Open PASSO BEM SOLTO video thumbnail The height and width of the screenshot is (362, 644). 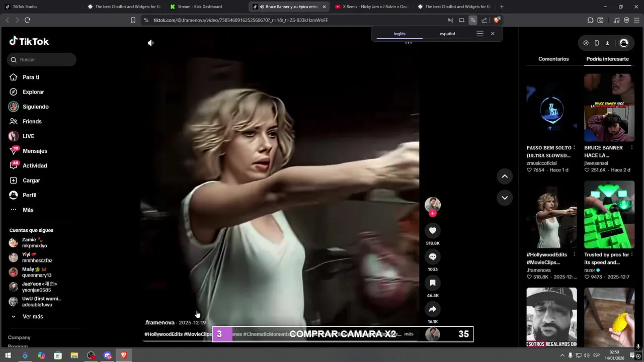(x=551, y=108)
